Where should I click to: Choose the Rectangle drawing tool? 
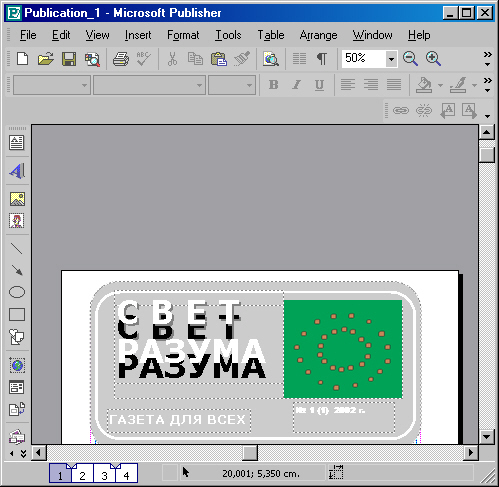17,314
